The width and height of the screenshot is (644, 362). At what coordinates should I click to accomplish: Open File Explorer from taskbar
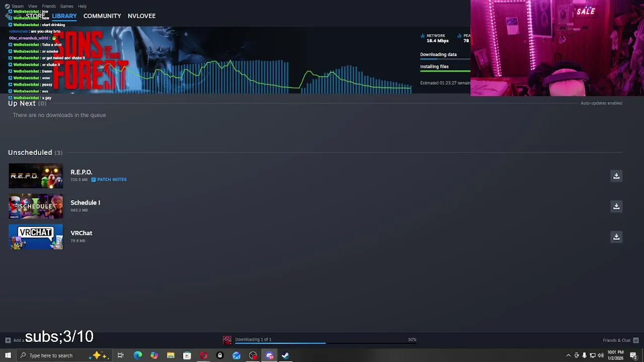pyautogui.click(x=171, y=355)
